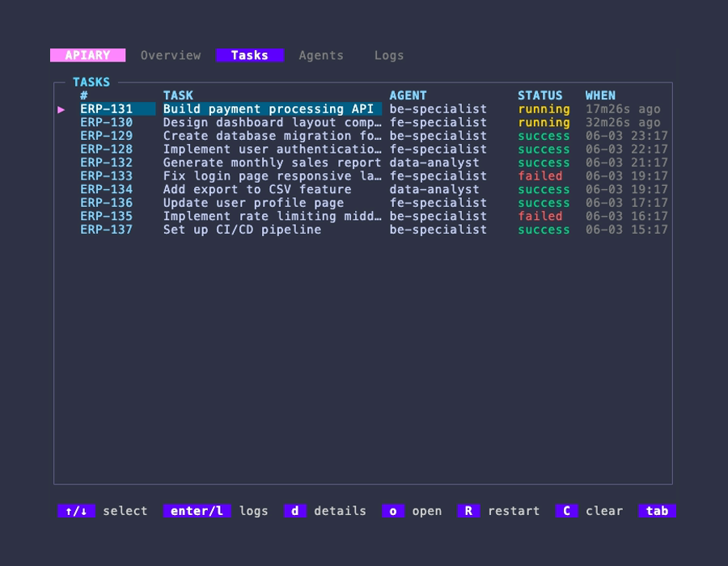The width and height of the screenshot is (728, 566).
Task: Select task ERP-128
Action: pyautogui.click(x=106, y=150)
